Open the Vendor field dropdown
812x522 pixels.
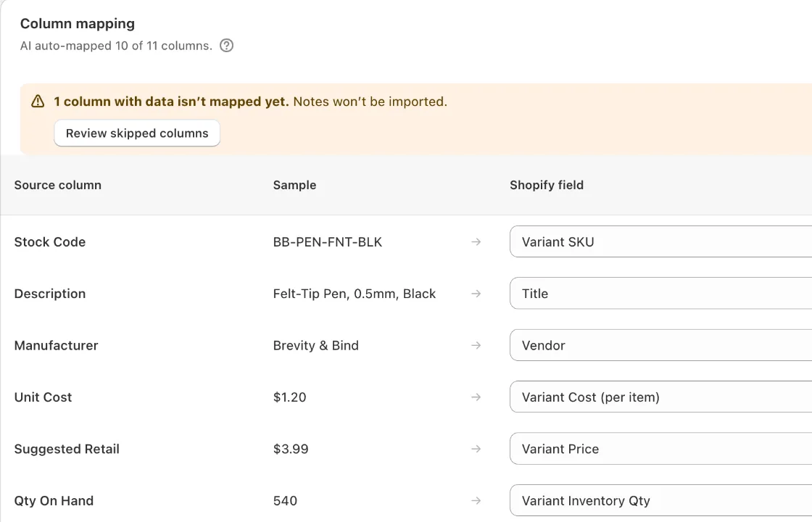(x=660, y=345)
